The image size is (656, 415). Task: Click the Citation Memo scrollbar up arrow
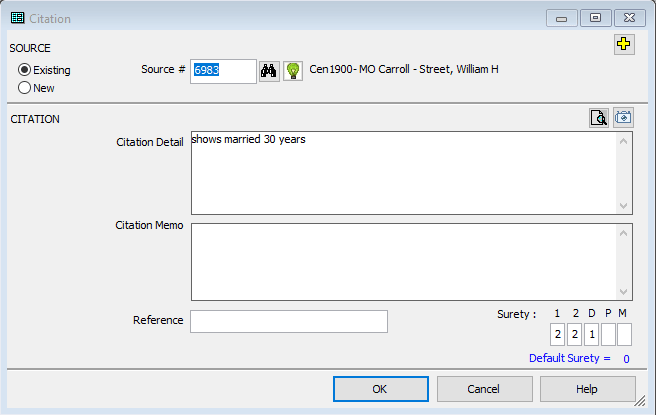624,232
